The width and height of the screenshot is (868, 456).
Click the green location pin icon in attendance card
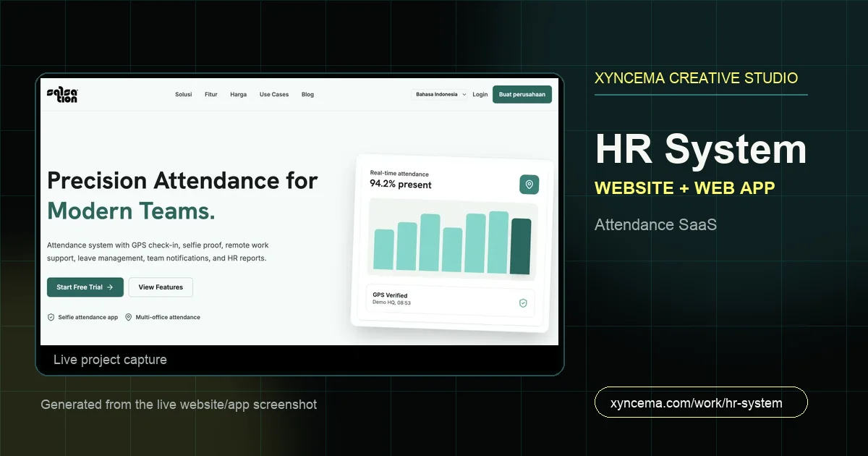coord(529,185)
